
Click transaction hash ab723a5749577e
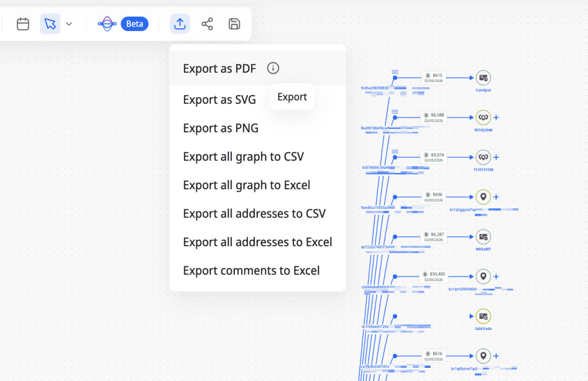click(x=375, y=247)
